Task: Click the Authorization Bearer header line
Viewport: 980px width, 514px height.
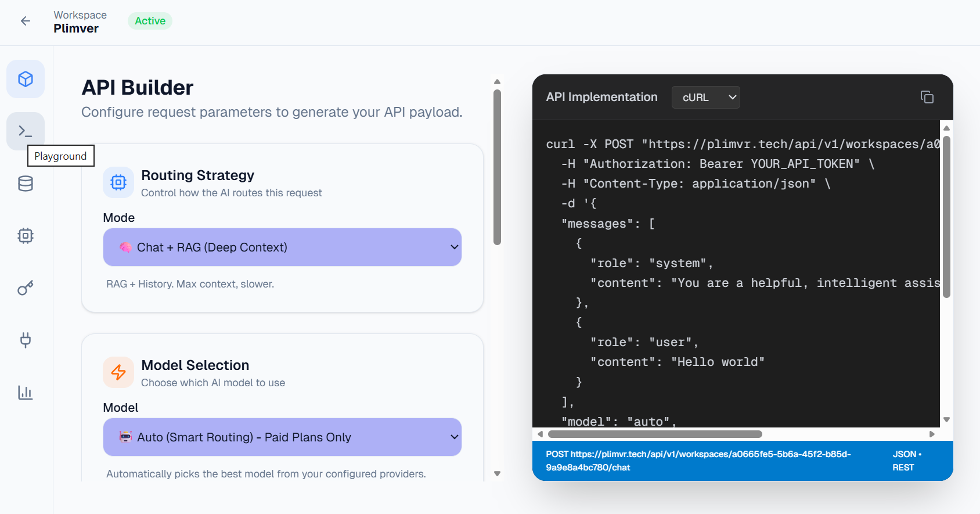Action: (718, 164)
